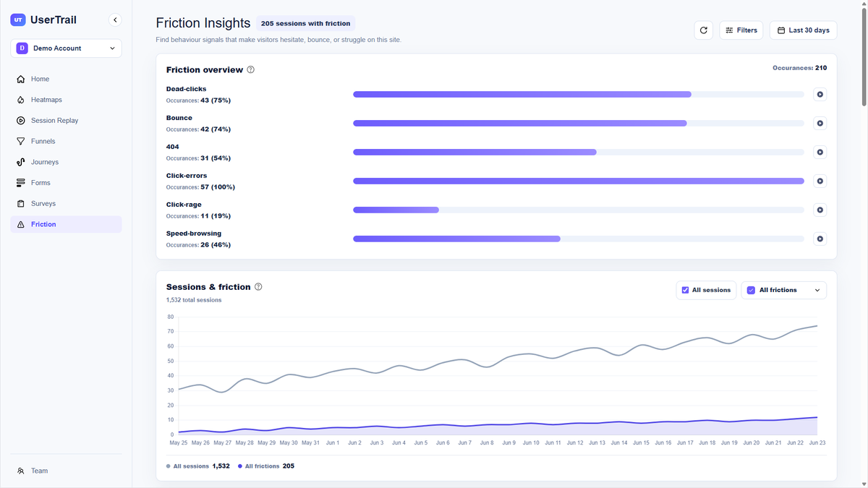Viewport: 868px width, 488px height.
Task: Play sessions for Click-rage row
Action: click(x=820, y=210)
